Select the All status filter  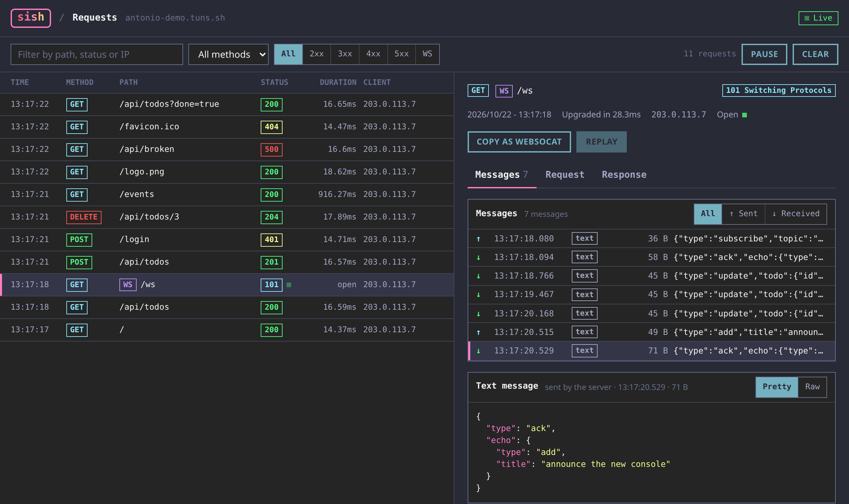coord(288,54)
